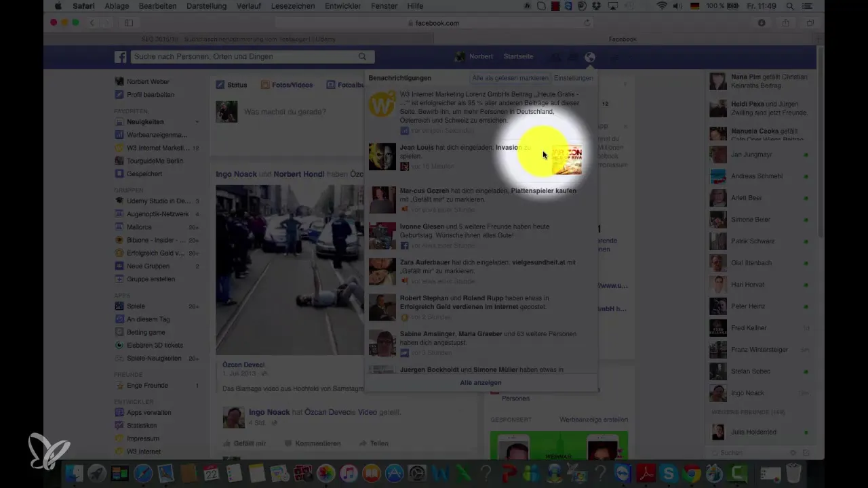Click the Status pencil icon
The image size is (868, 488).
tap(220, 85)
